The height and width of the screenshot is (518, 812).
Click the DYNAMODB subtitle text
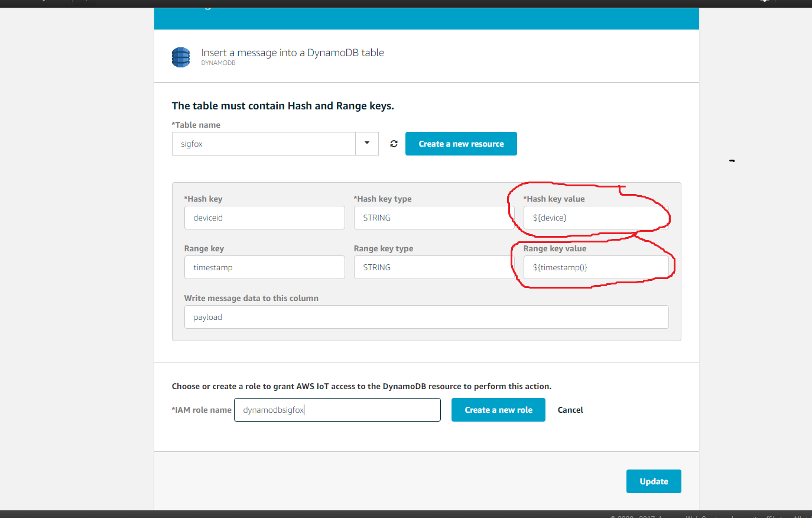218,63
